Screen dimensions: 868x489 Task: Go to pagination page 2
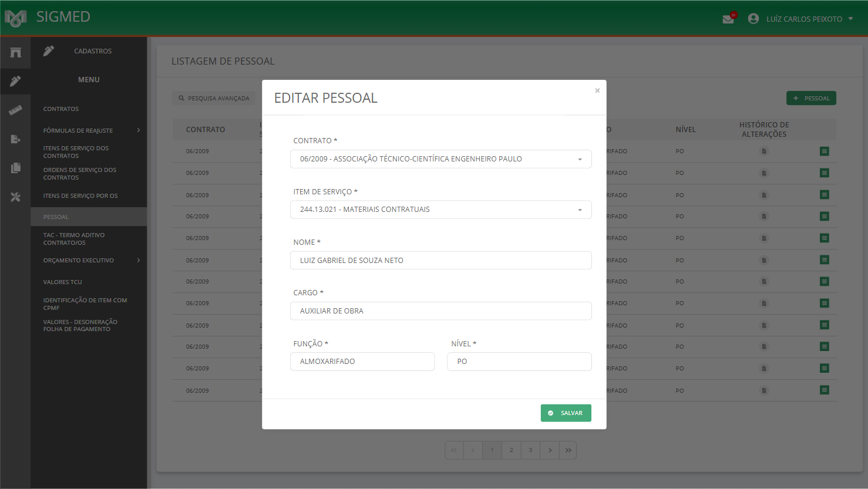point(512,450)
